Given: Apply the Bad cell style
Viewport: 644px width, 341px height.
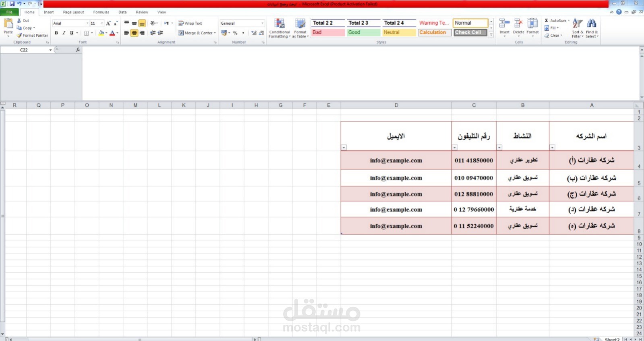Looking at the screenshot, I should (x=327, y=32).
